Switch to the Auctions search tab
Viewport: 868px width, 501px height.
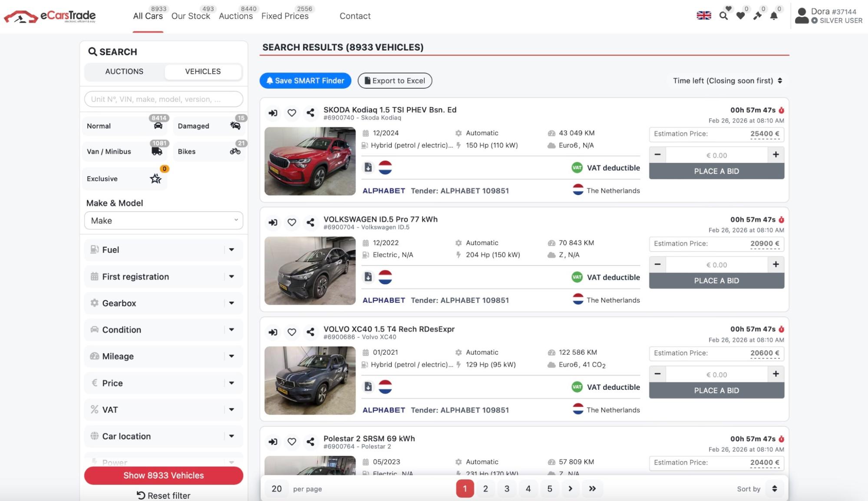(x=124, y=72)
